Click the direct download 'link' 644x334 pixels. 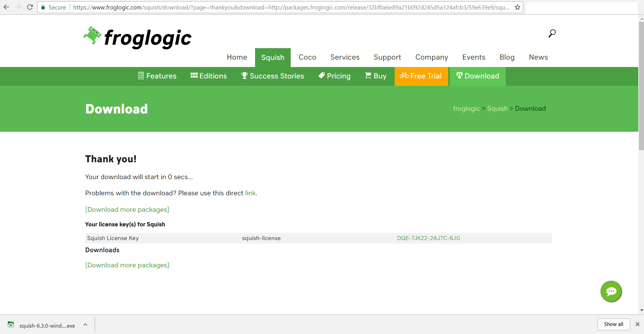point(250,193)
